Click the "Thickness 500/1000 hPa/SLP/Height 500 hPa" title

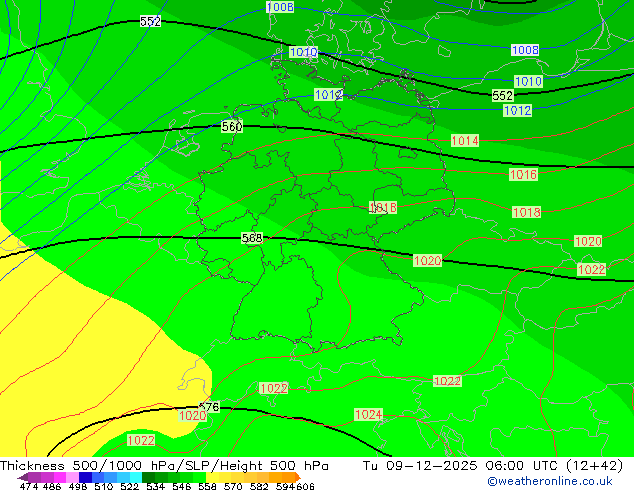click(164, 466)
